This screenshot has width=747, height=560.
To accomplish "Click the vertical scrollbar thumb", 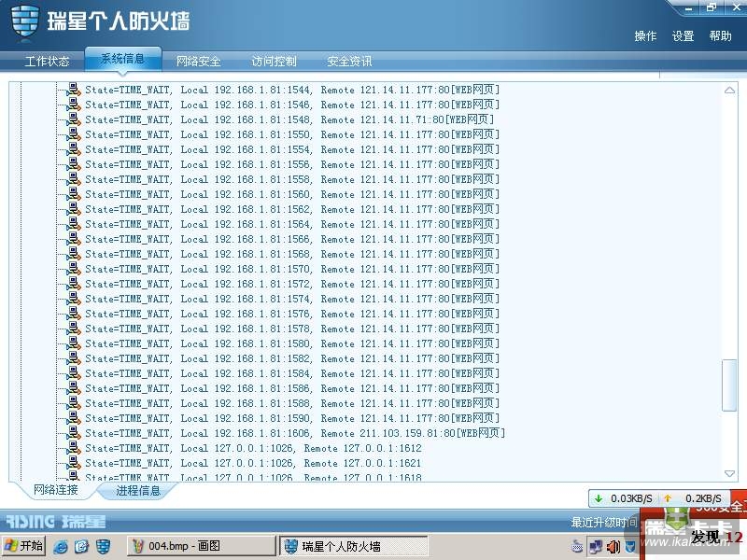I will (x=729, y=385).
